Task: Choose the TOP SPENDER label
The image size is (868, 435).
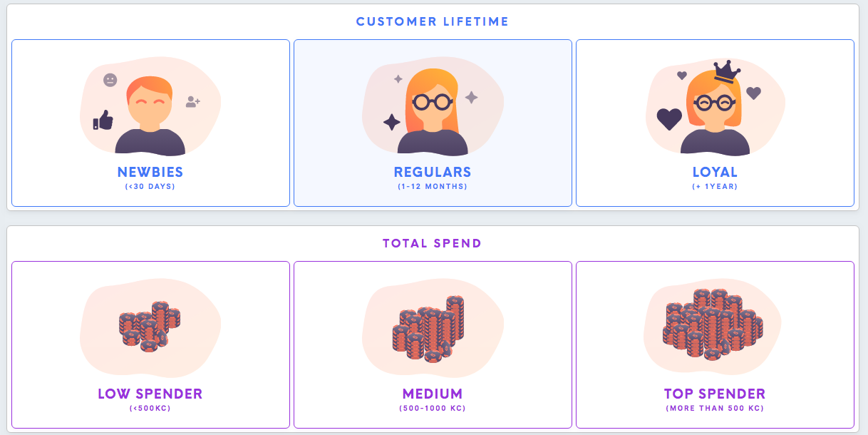Action: coord(715,394)
